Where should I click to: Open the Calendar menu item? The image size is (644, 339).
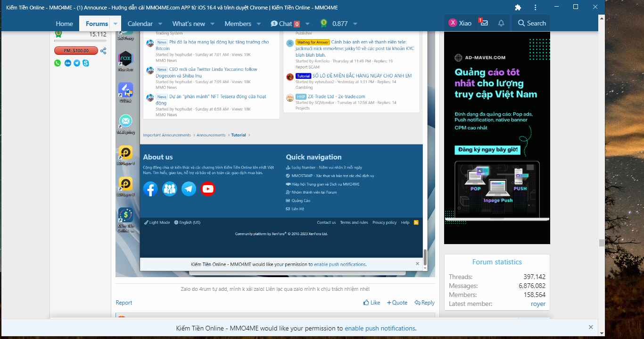coord(140,24)
